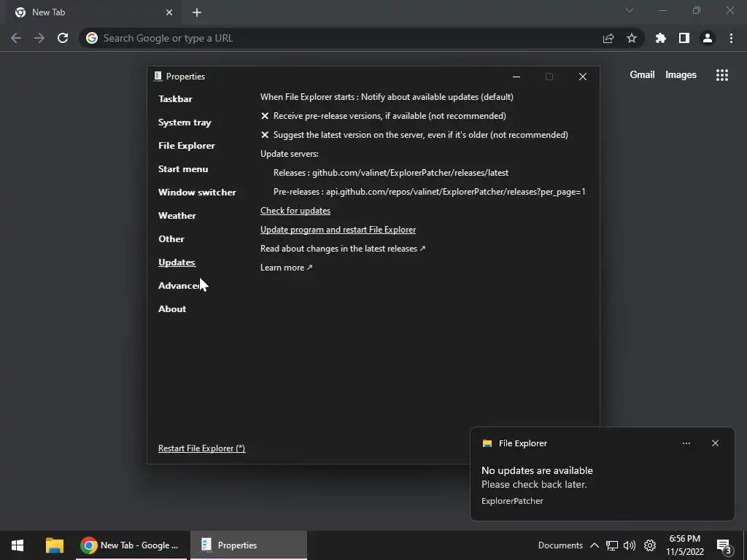Open the Windows Start menu
The image size is (747, 560).
click(x=18, y=545)
